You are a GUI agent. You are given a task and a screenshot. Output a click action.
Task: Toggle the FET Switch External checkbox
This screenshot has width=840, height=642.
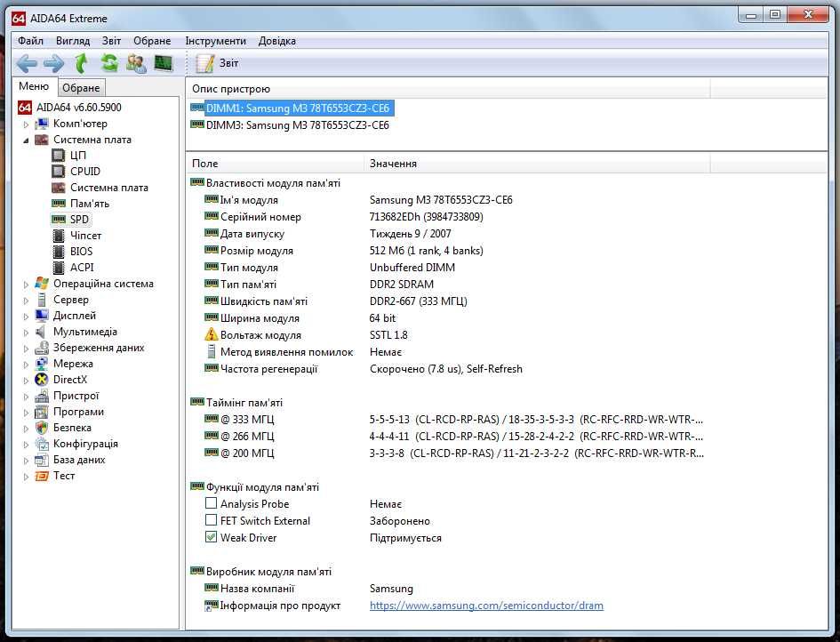tap(211, 520)
